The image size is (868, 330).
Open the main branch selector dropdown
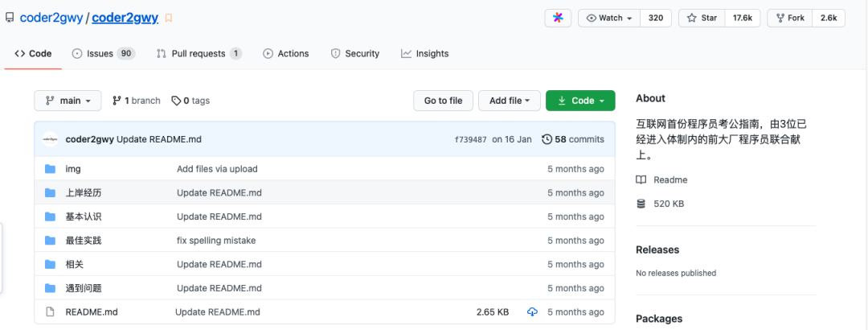(68, 101)
